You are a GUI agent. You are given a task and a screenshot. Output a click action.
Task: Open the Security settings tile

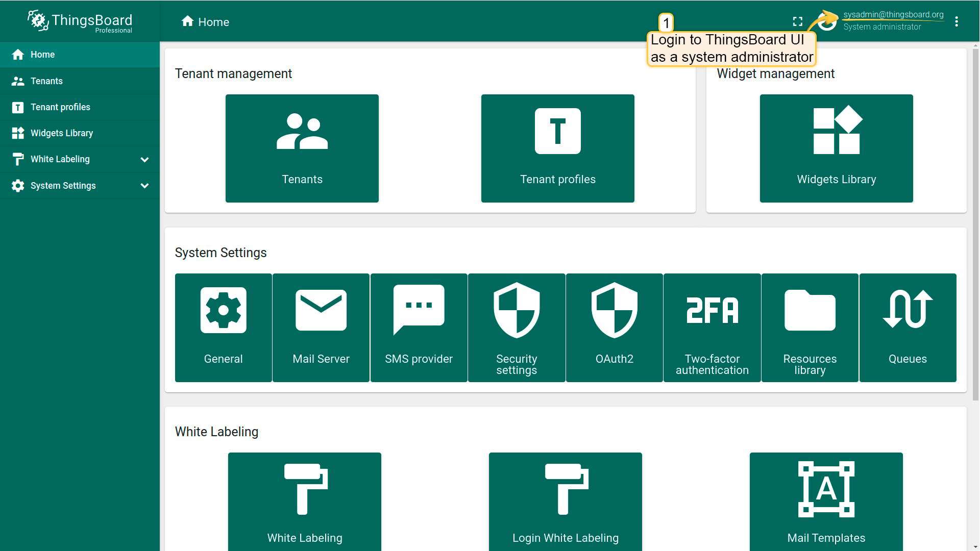(x=517, y=328)
